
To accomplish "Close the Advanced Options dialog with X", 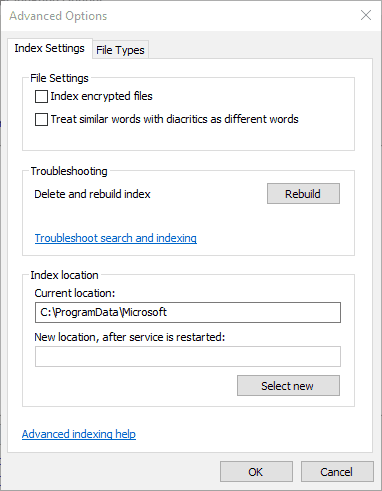I will (366, 15).
